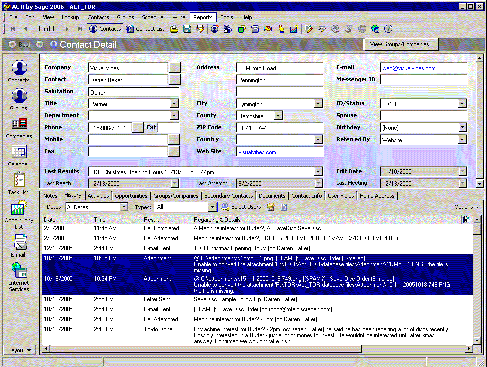The image size is (487, 367).
Task: Open Contacts view from the left sidebar
Action: click(19, 71)
